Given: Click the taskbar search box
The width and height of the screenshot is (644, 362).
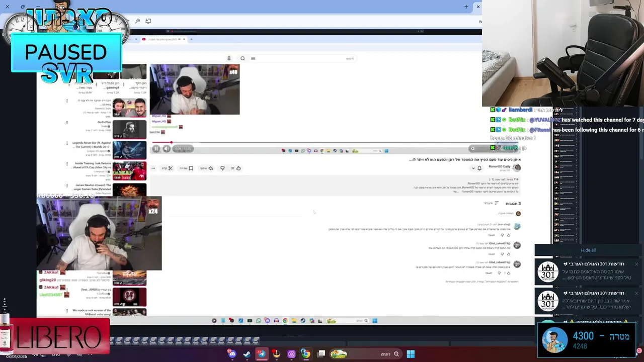Looking at the screenshot, I should point(366,354).
